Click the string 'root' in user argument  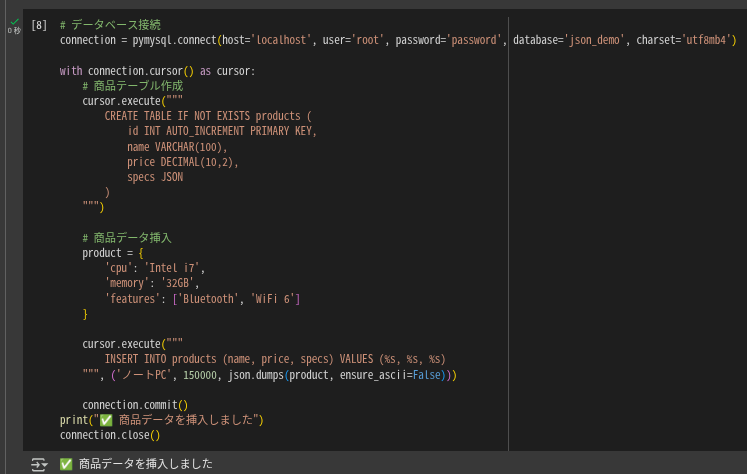(367, 40)
